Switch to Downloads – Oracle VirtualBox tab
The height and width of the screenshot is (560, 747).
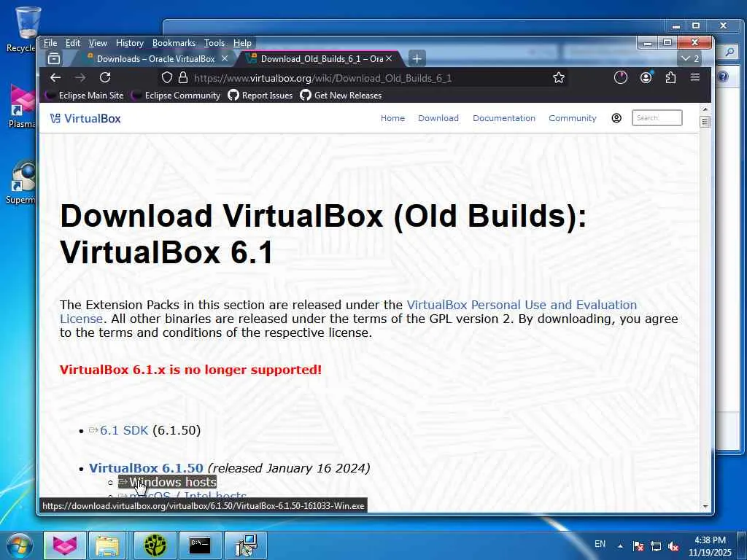[x=155, y=58]
